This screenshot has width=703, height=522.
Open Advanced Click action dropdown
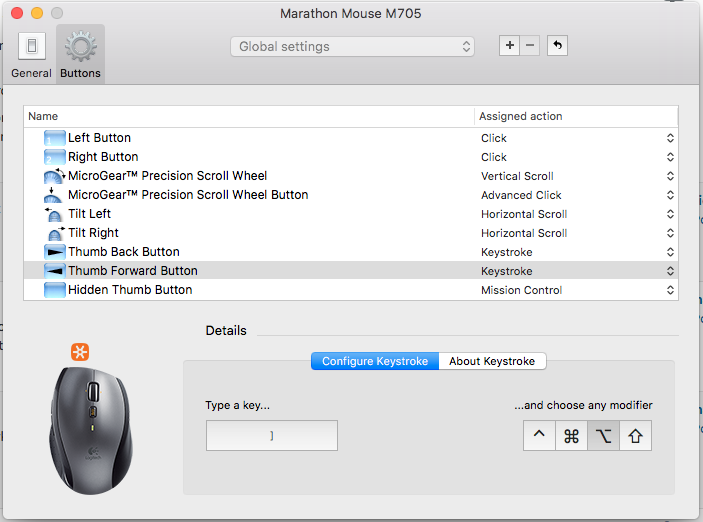(670, 195)
